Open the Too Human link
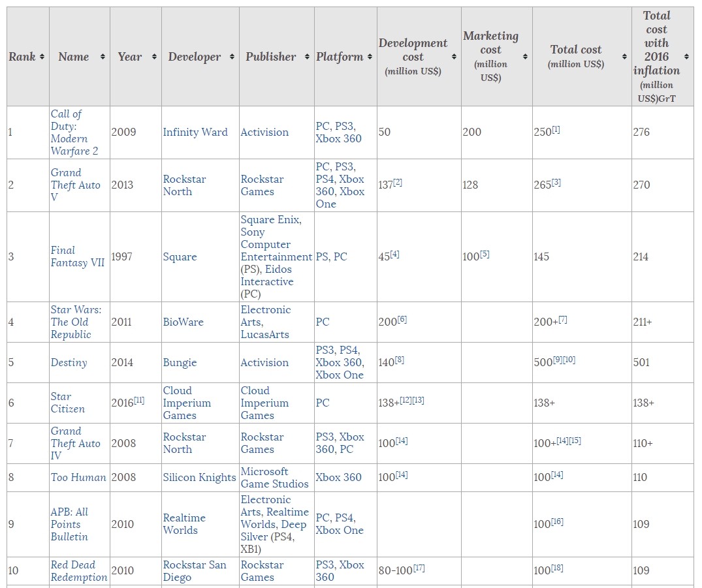This screenshot has height=588, width=702. [78, 477]
